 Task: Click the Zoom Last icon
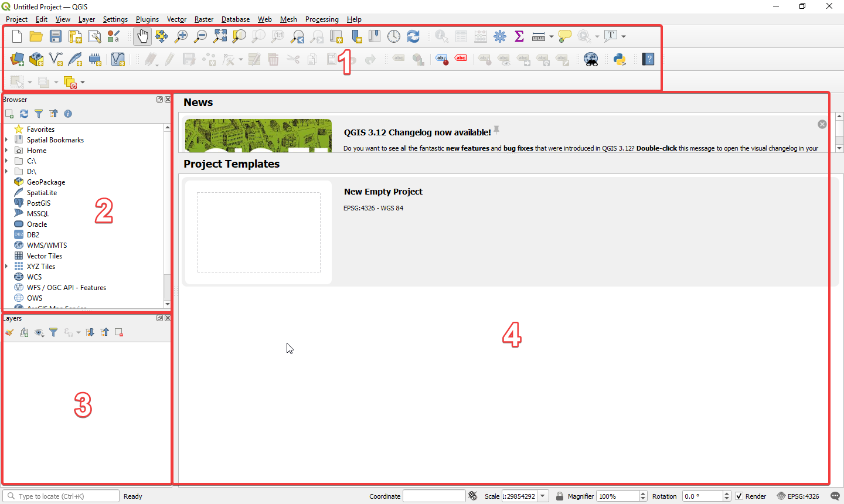[297, 36]
